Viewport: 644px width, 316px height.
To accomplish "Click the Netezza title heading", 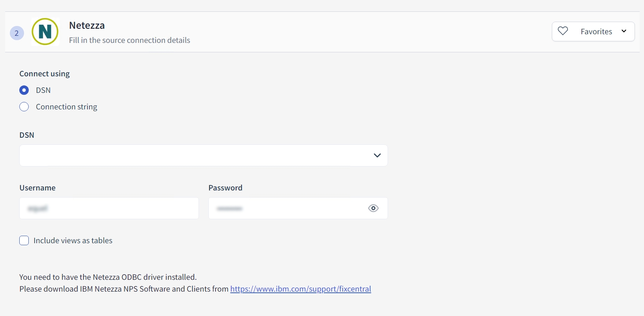I will pyautogui.click(x=87, y=26).
